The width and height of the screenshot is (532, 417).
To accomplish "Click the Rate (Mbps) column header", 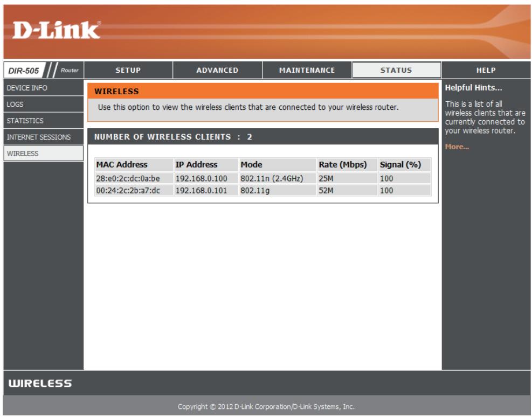I will pos(348,164).
